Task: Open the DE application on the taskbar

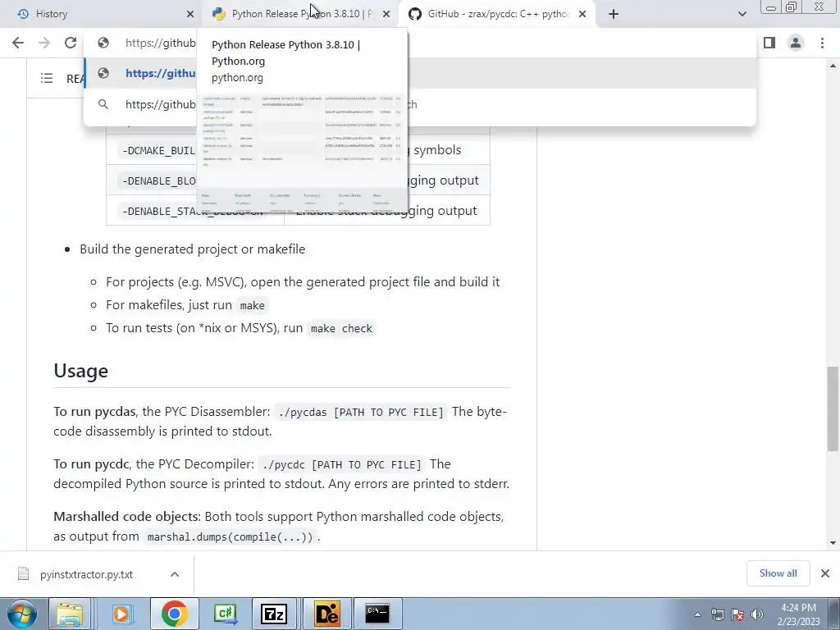Action: [x=326, y=614]
